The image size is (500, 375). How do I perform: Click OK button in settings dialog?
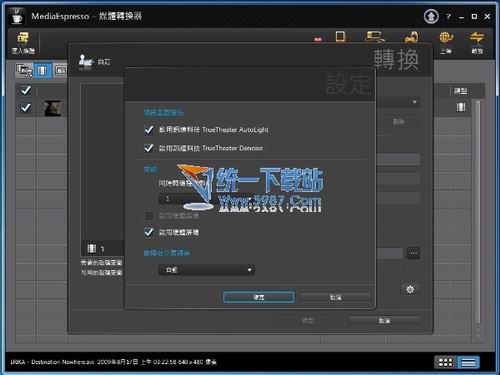click(x=259, y=297)
